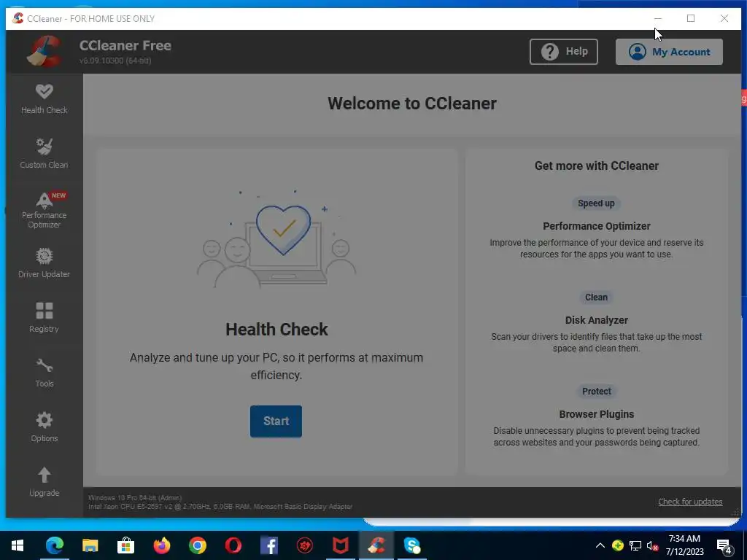Launch Firefox from the taskbar
Viewport: 747px width, 560px height.
(x=161, y=545)
